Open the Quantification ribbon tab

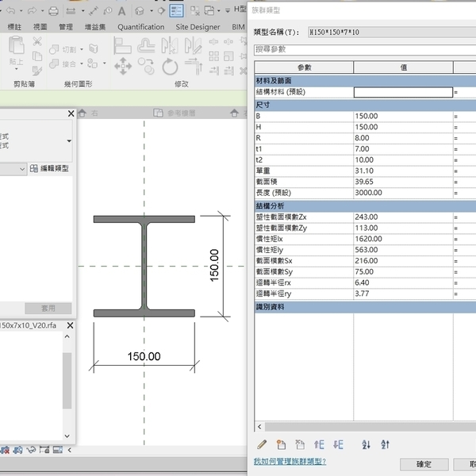[x=140, y=27]
